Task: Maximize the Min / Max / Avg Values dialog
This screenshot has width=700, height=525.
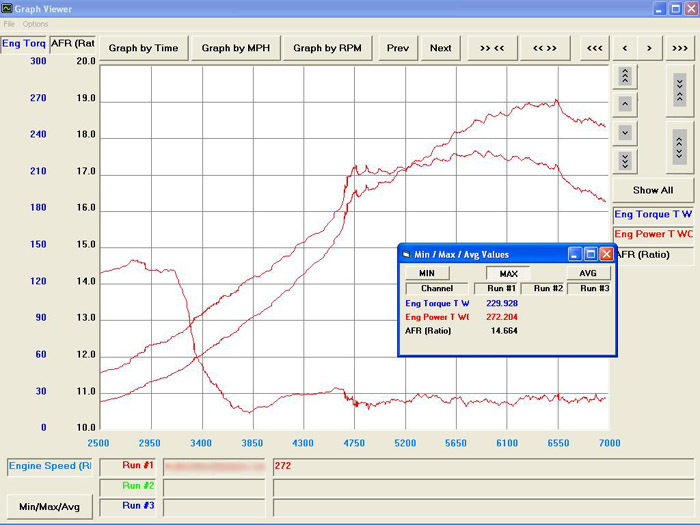Action: 590,254
